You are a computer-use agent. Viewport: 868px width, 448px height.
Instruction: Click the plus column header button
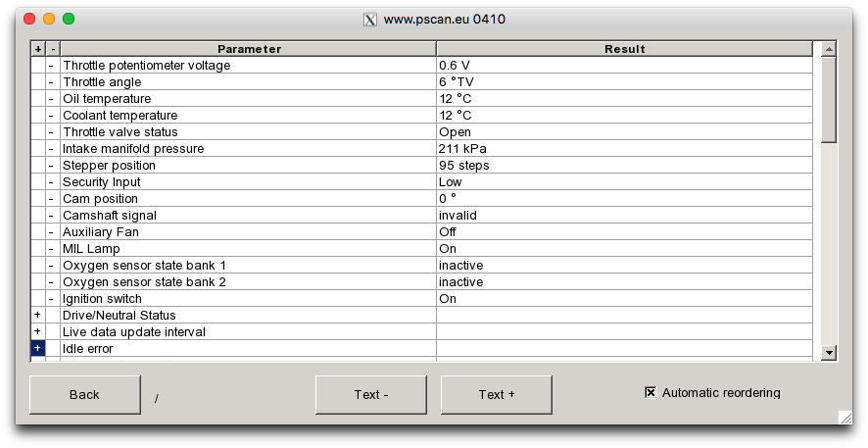pos(38,49)
